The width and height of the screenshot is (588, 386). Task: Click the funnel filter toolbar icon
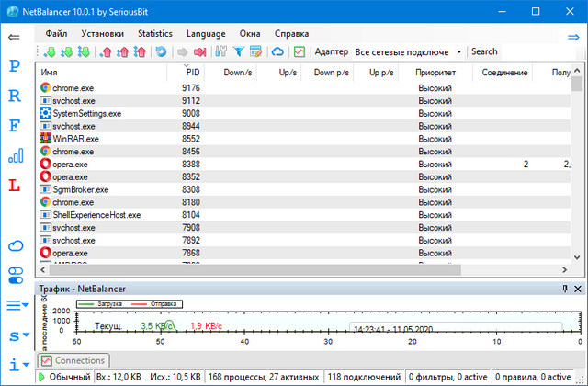click(x=235, y=51)
